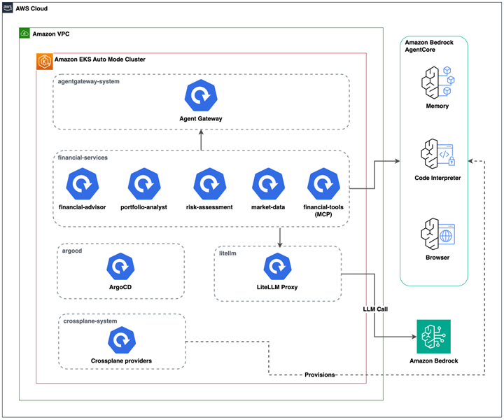Image resolution: width=504 pixels, height=420 pixels.
Task: Click the 'Agent Gateway' text label
Action: 201,118
